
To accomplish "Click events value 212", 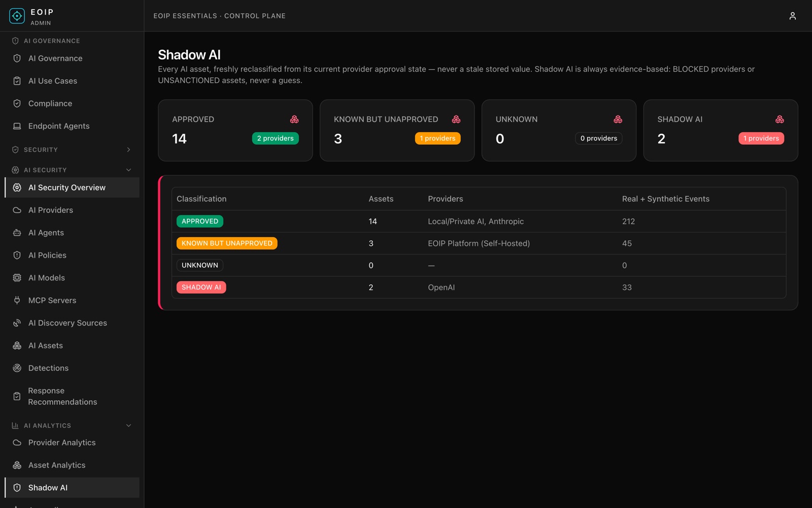I will click(628, 221).
